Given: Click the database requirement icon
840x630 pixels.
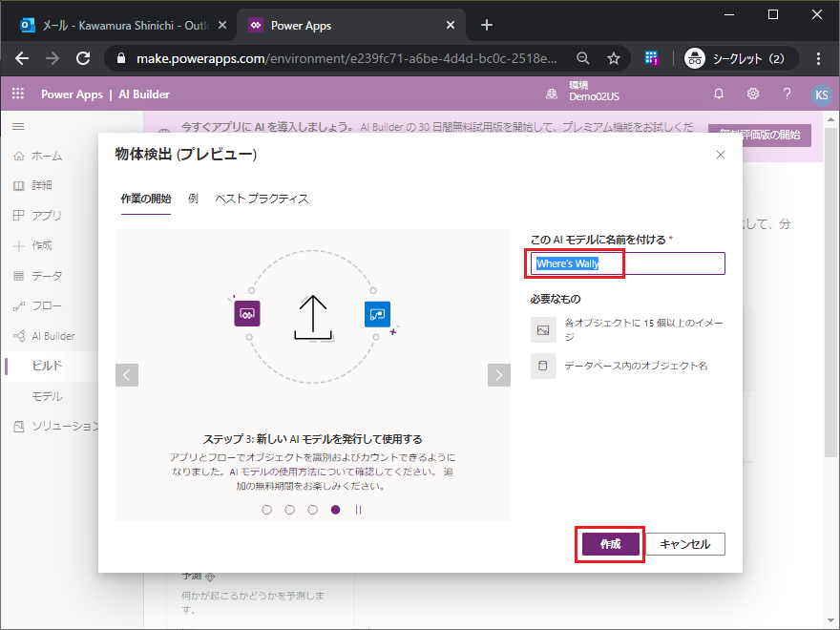Looking at the screenshot, I should [543, 366].
